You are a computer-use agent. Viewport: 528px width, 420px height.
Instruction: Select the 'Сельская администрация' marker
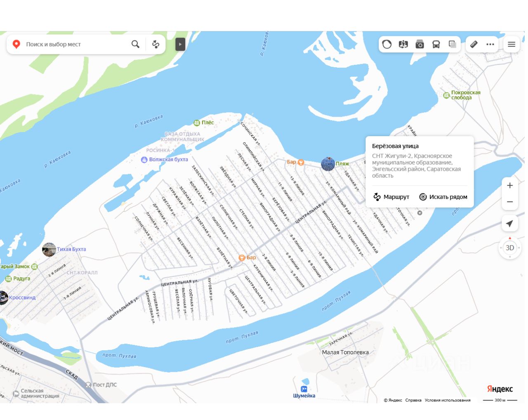coord(36,393)
